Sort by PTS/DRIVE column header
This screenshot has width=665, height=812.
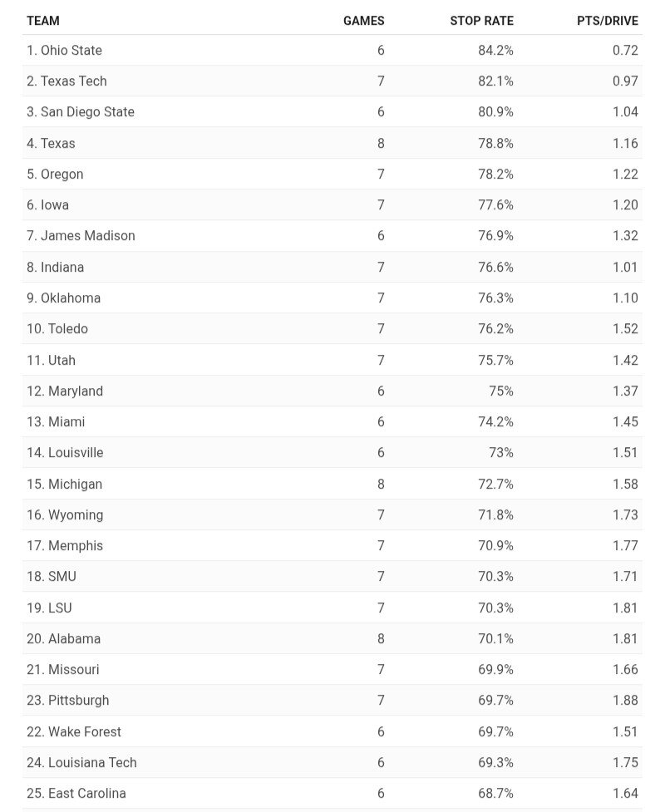click(608, 21)
